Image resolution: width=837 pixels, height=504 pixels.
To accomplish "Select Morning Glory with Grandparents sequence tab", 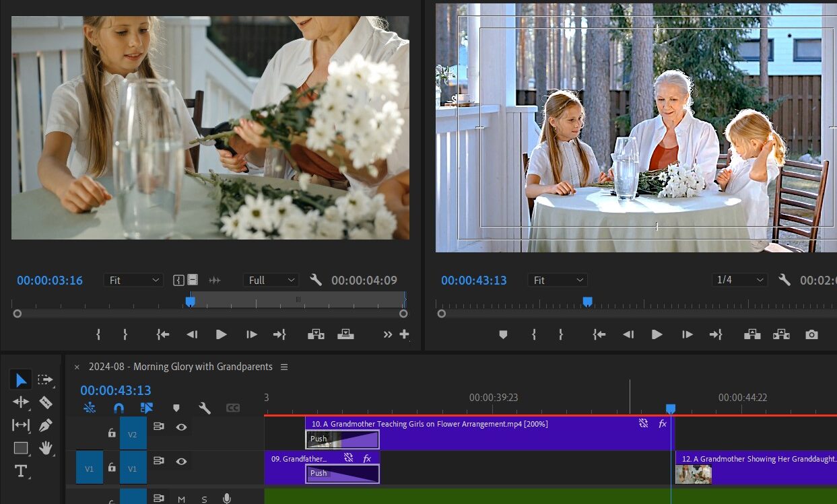I will pos(180,367).
